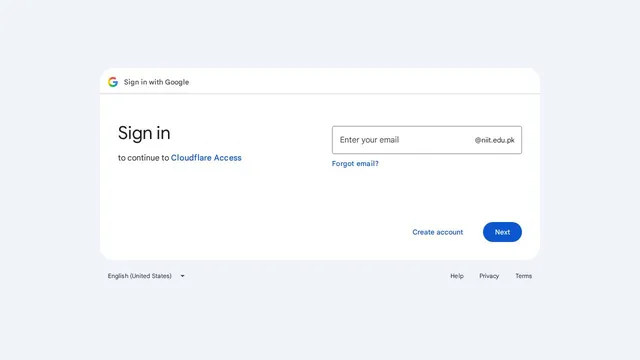The width and height of the screenshot is (640, 360).
Task: Click the "to continue to" text
Action: pos(143,158)
